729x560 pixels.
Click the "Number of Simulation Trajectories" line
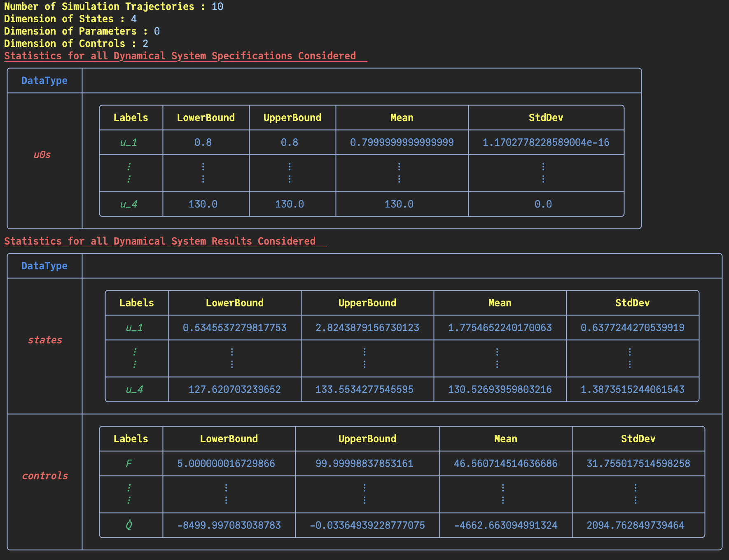[113, 7]
